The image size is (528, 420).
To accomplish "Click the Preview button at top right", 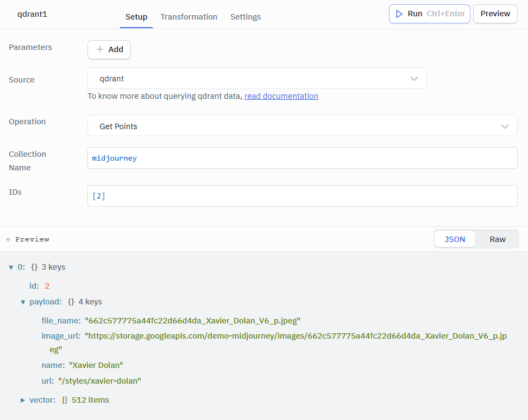I will [x=495, y=14].
